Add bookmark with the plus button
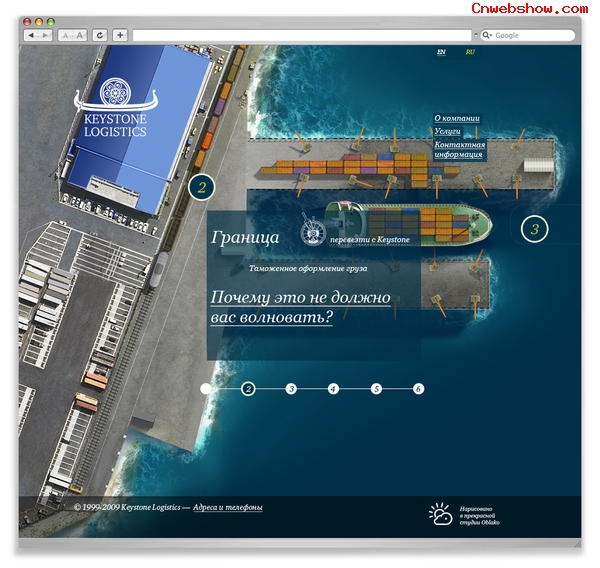The image size is (600, 568). (x=120, y=36)
